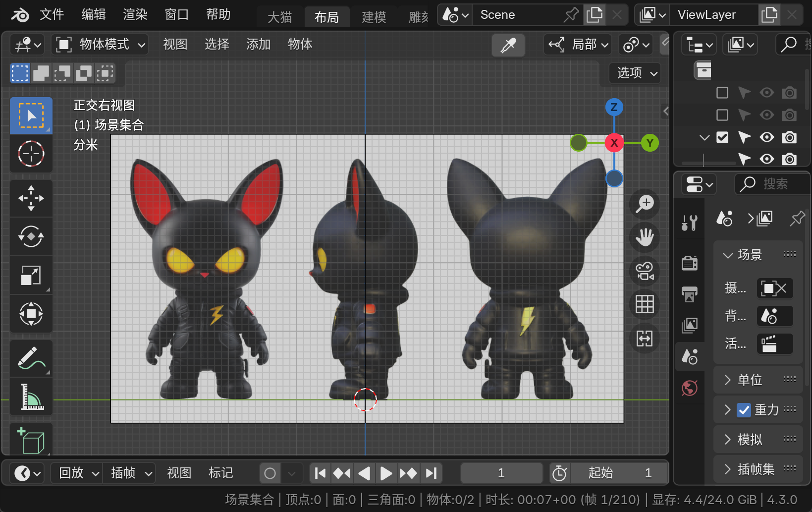This screenshot has height=512, width=812.
Task: Click the zoom magnifier navigation button
Action: pos(645,204)
